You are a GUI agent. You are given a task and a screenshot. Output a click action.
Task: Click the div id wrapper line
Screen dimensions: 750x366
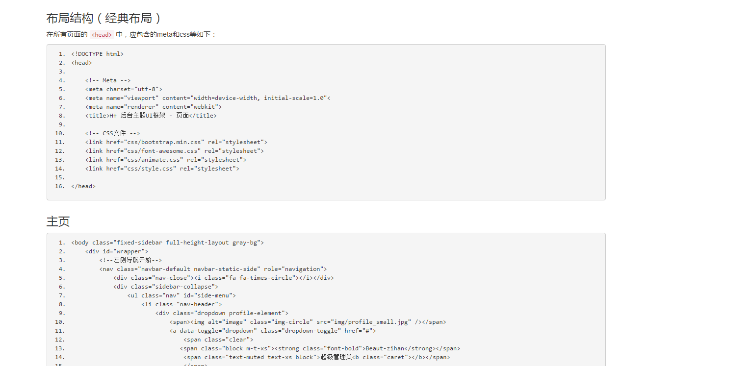coord(117,251)
